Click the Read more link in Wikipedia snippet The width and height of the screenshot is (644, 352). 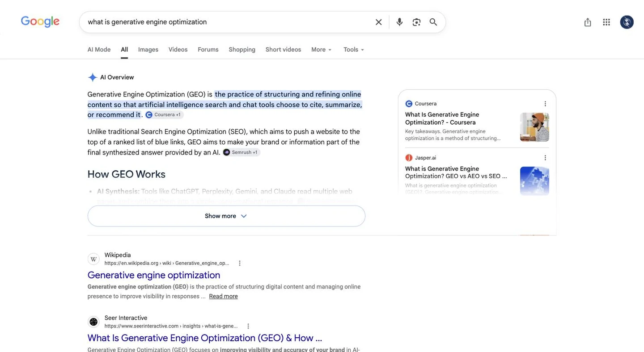pos(223,296)
